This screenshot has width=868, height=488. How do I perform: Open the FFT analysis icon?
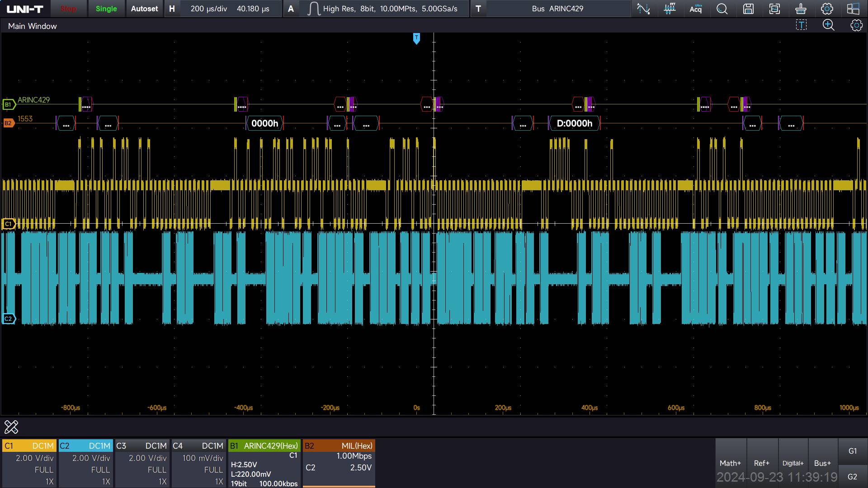(670, 9)
